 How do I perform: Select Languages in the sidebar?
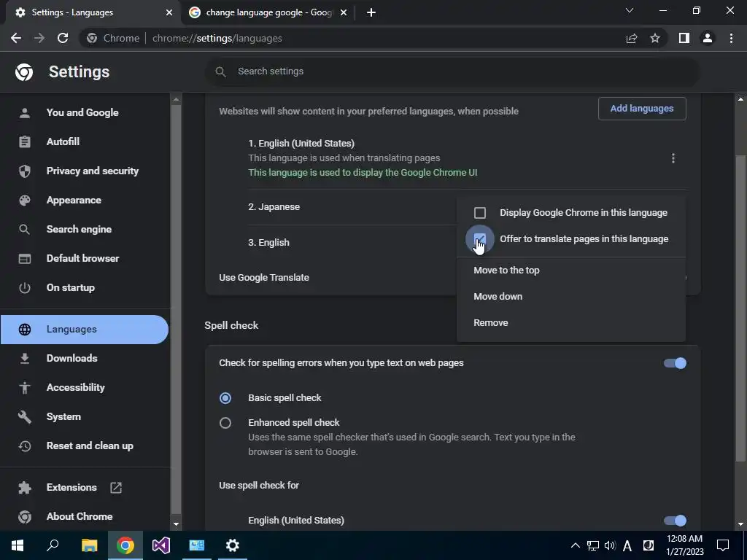click(84, 329)
